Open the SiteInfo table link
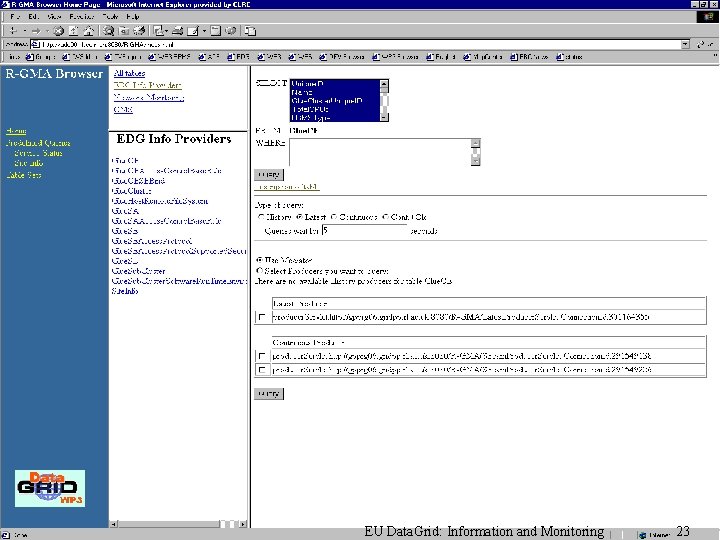The image size is (720, 540). (x=125, y=291)
